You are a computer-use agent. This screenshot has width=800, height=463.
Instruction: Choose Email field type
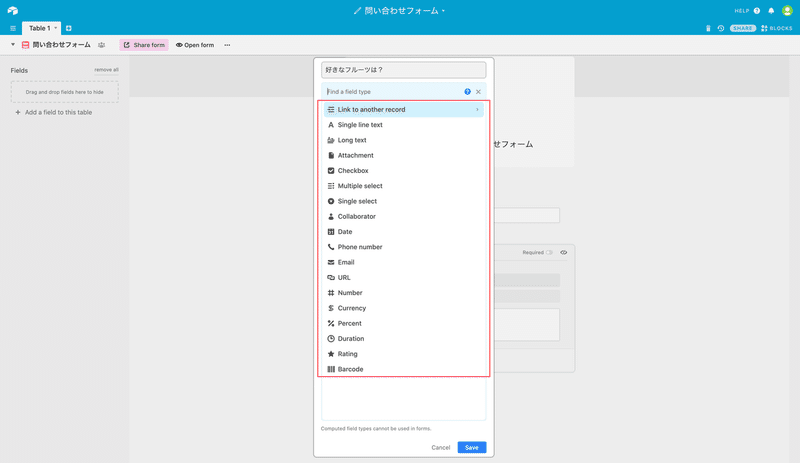404,262
